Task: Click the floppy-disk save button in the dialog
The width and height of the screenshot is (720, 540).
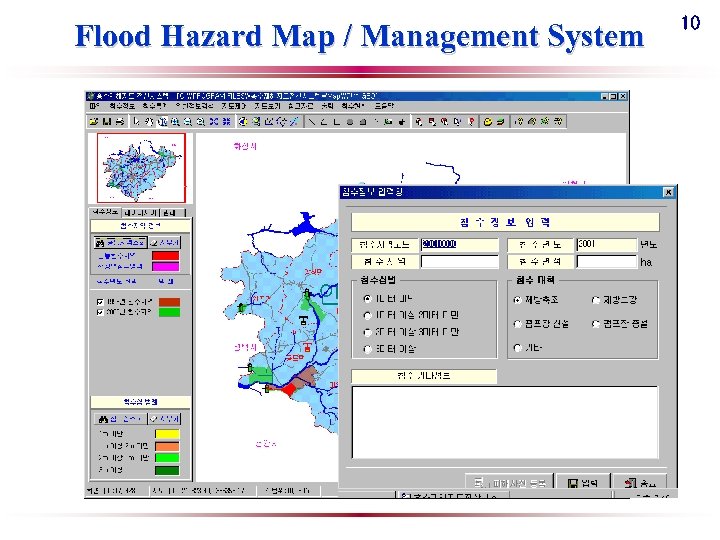Action: pyautogui.click(x=583, y=483)
